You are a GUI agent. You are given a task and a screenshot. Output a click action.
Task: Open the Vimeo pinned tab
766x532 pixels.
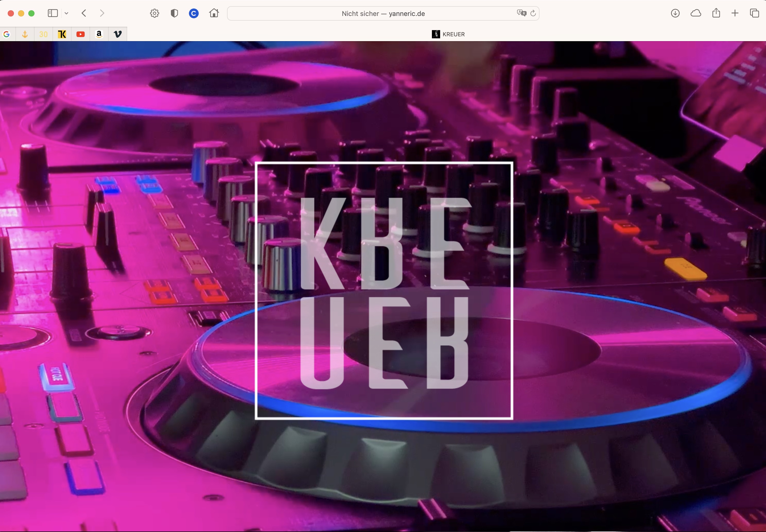(x=118, y=34)
